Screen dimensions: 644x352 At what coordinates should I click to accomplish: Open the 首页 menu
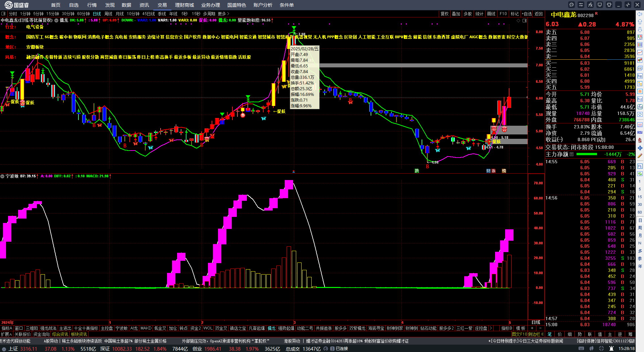[x=56, y=5]
